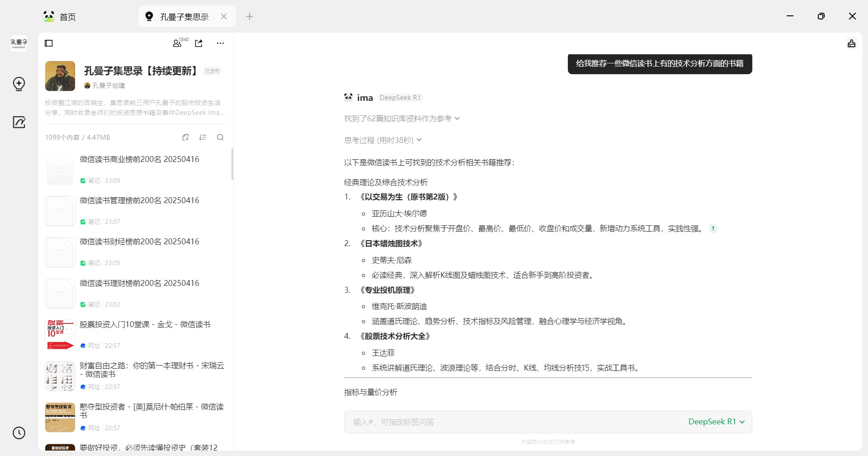This screenshot has height=456, width=868.
Task: Click citation reference number 1 badge
Action: [x=713, y=228]
